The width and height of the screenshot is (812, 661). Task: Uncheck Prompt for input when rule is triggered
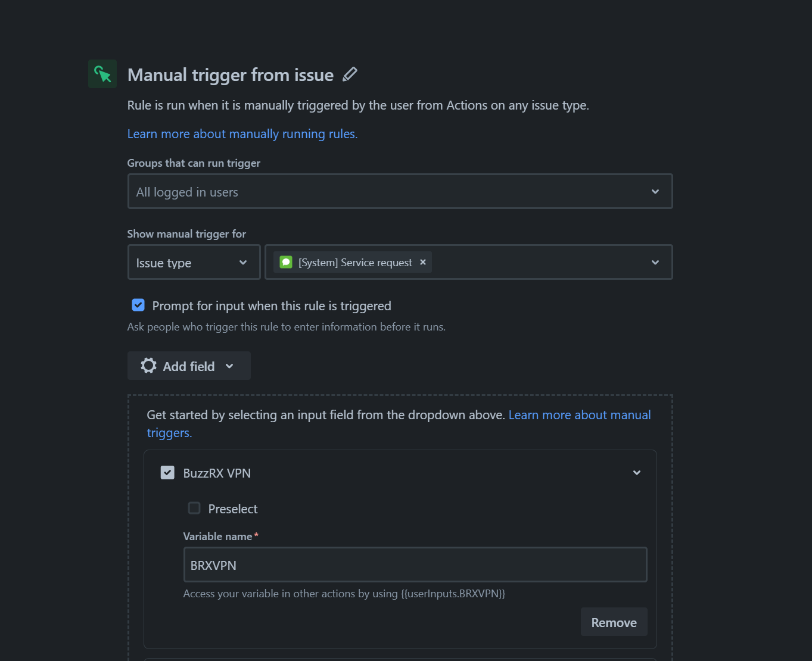(138, 305)
